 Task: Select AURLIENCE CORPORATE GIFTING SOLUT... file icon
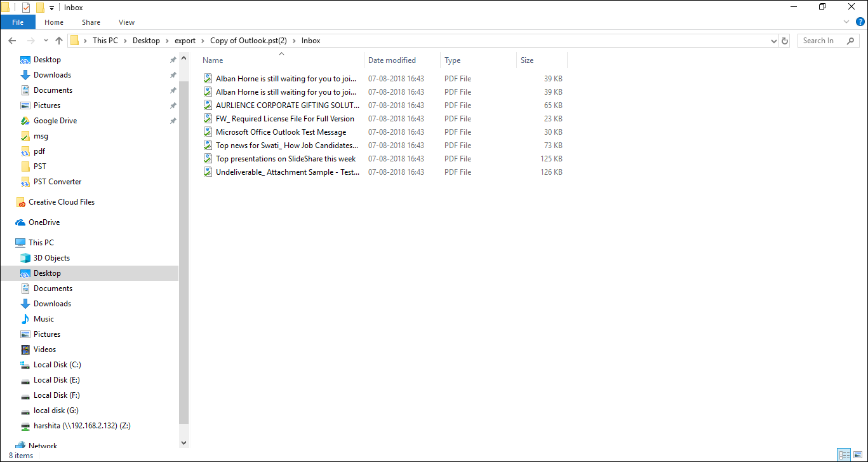point(208,105)
